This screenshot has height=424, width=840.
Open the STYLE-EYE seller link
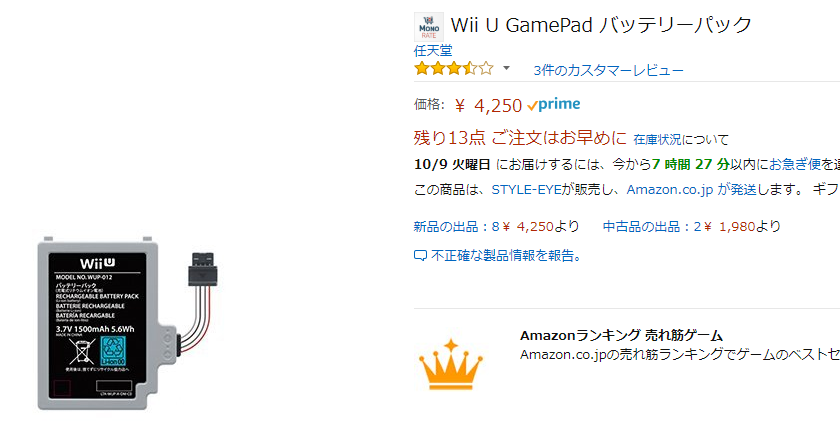(526, 190)
